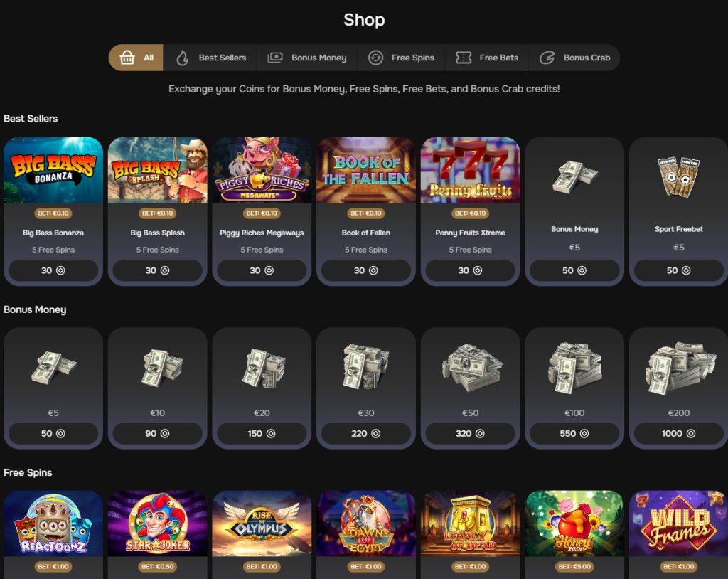The image size is (728, 579).
Task: Click the Bonus Crab claw icon
Action: point(547,58)
